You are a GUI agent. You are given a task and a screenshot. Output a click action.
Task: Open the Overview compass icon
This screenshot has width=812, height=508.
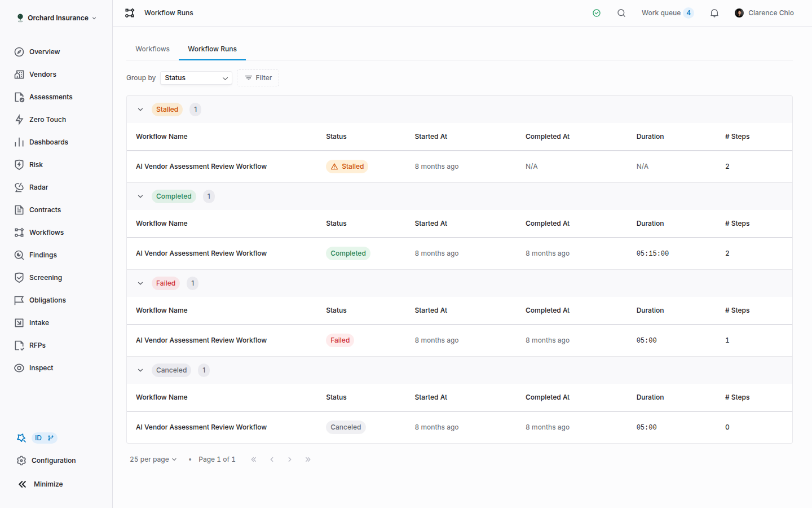[19, 52]
